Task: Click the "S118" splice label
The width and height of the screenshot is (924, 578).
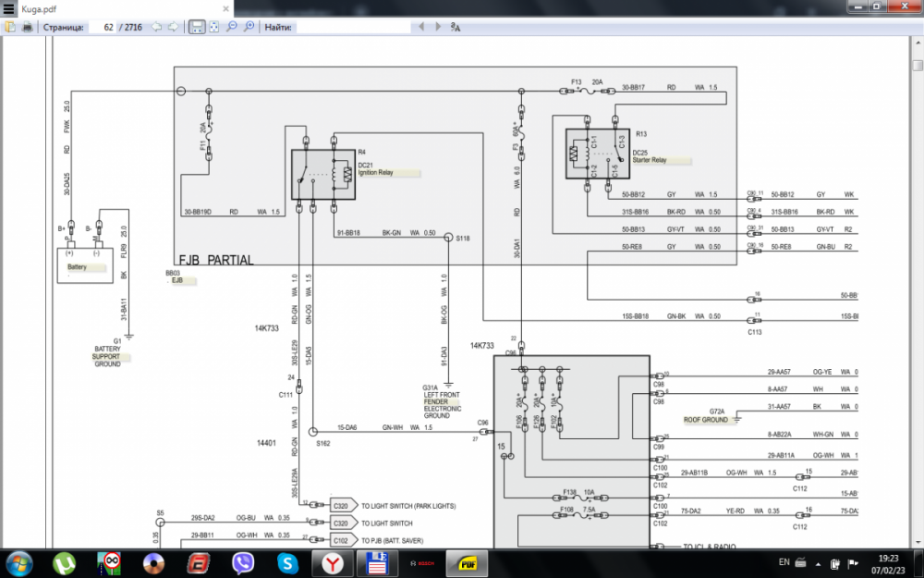Action: pos(463,239)
